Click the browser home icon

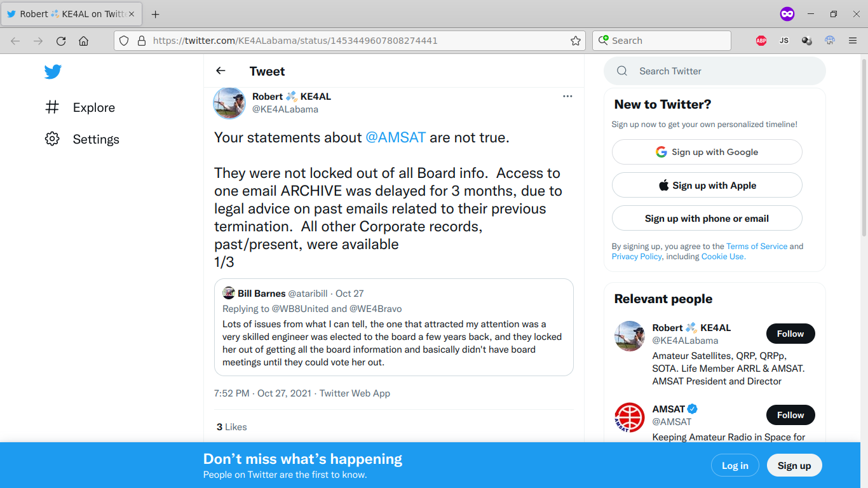tap(83, 41)
